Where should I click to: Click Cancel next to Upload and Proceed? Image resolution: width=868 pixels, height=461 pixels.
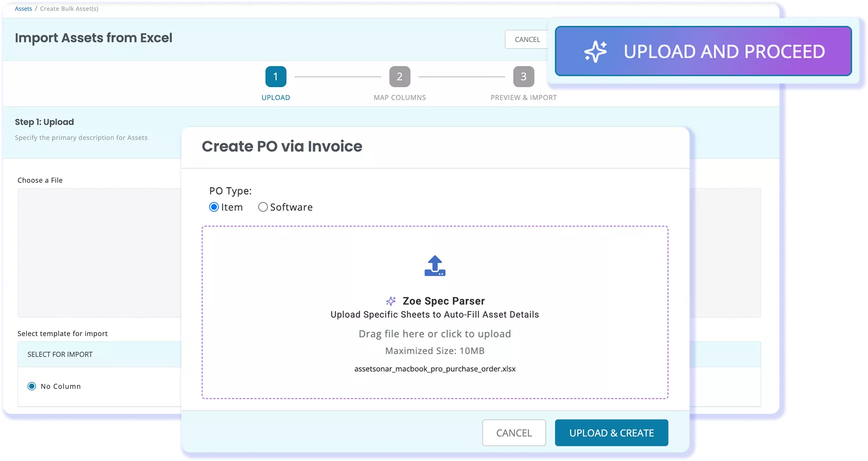[527, 39]
